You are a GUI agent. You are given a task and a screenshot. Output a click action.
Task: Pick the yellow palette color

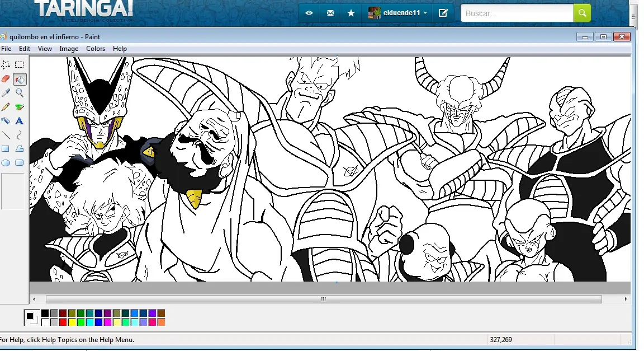[x=72, y=322]
